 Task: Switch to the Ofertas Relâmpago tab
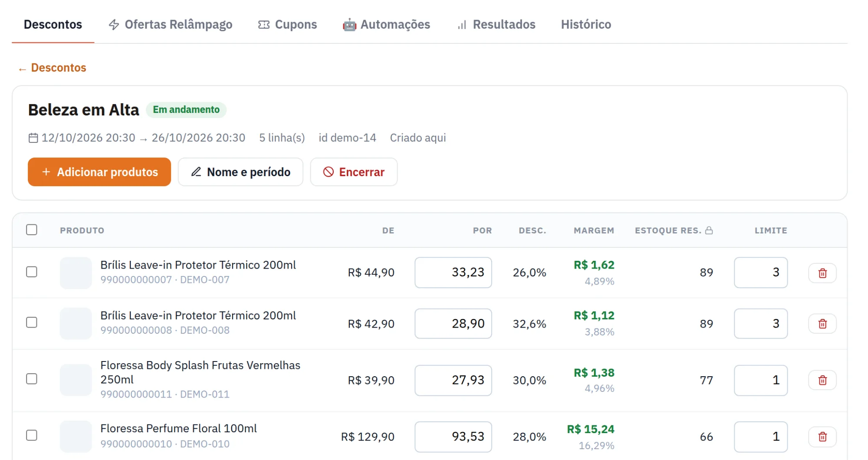[170, 24]
